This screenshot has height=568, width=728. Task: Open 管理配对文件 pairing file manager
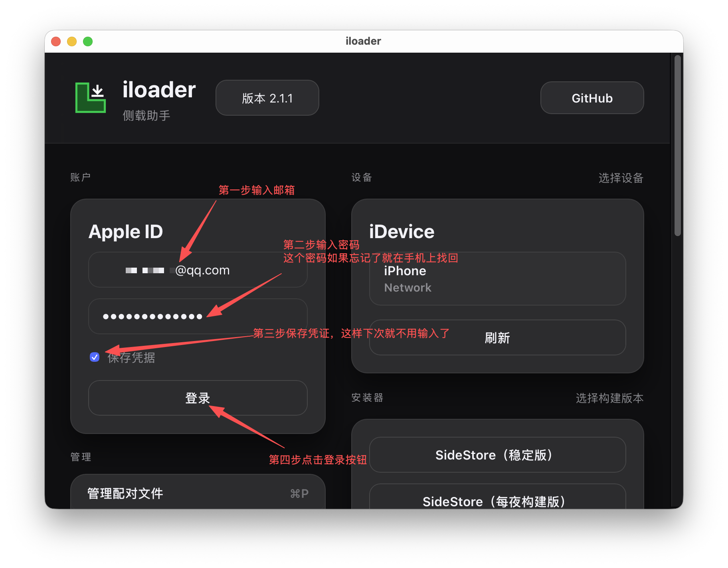click(198, 493)
